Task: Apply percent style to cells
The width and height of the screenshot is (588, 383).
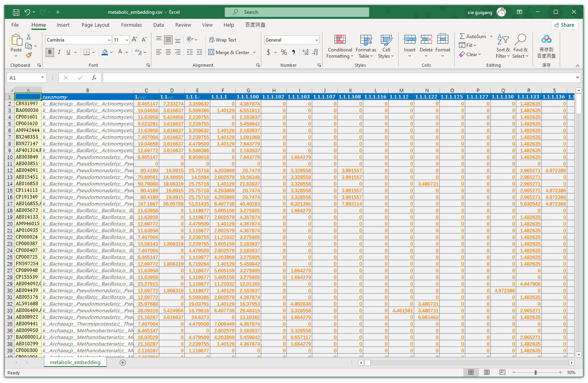Action: (x=284, y=52)
